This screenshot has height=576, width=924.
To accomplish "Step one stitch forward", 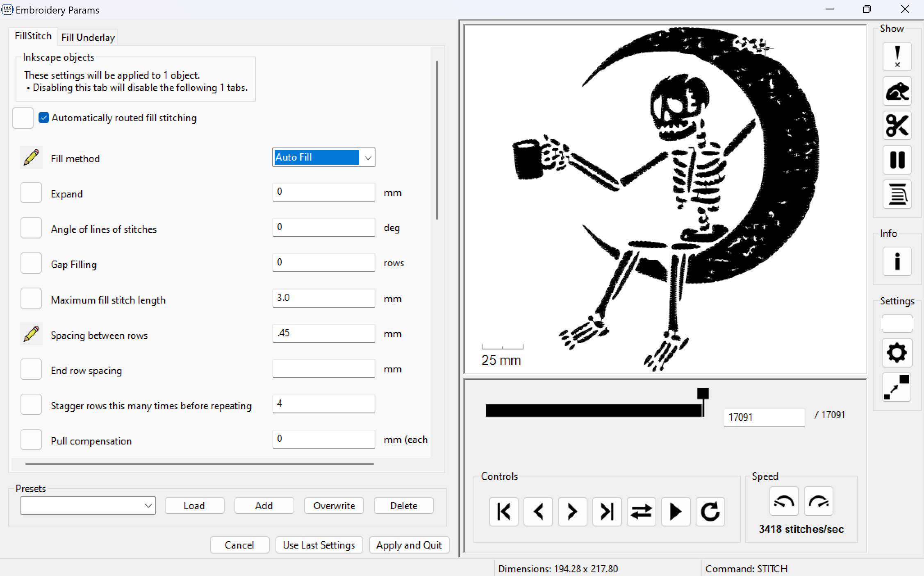I will tap(573, 512).
